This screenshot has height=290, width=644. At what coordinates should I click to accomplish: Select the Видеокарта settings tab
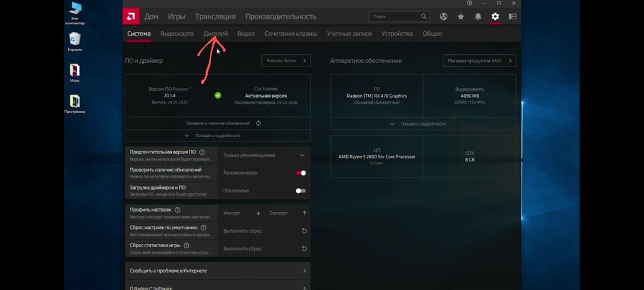(x=177, y=34)
